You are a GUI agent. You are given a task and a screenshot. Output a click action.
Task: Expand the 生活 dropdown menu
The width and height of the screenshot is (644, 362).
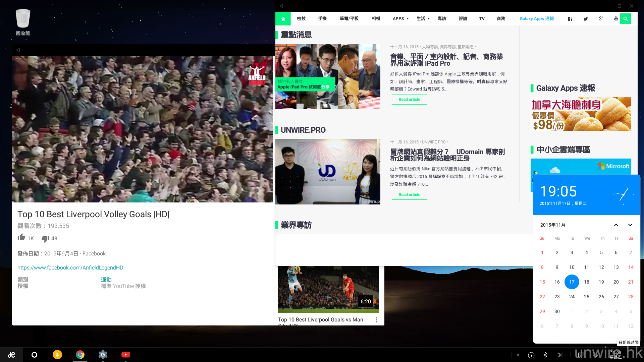coord(423,19)
